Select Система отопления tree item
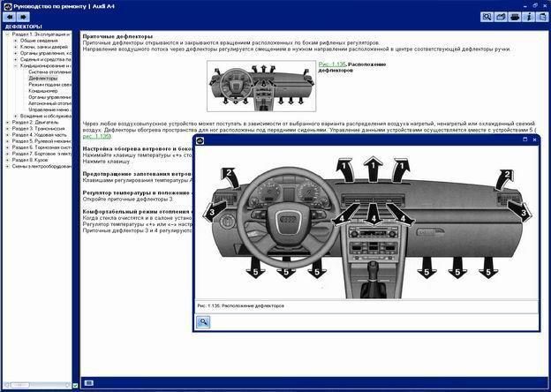This screenshot has width=551, height=392. 50,72
